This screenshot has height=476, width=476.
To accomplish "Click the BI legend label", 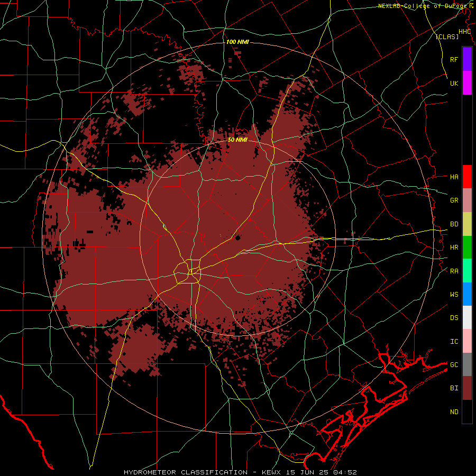I will pos(454,388).
